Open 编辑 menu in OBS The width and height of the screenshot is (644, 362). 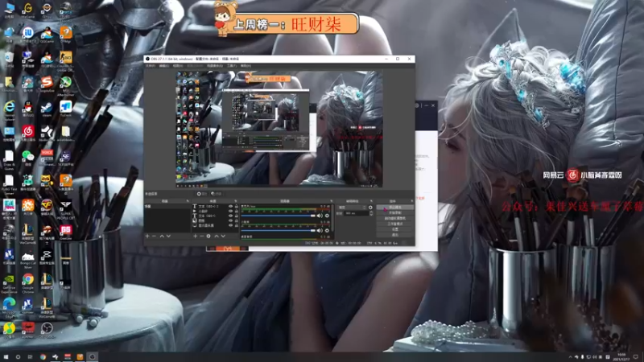point(164,66)
